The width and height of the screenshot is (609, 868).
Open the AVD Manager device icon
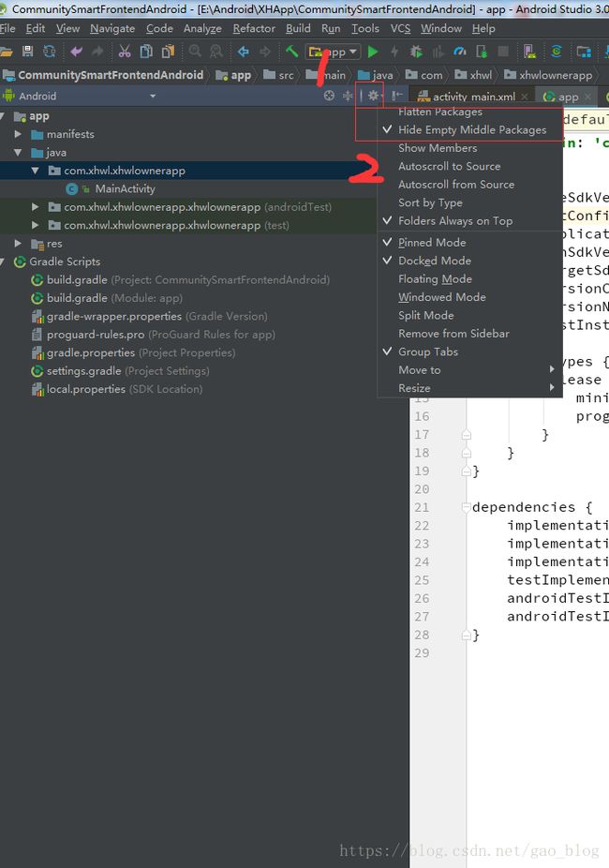pos(529,52)
